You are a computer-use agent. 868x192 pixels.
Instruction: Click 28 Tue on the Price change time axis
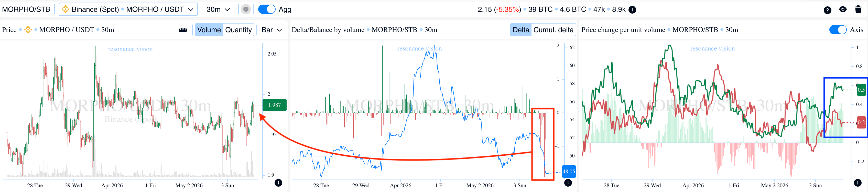point(612,185)
